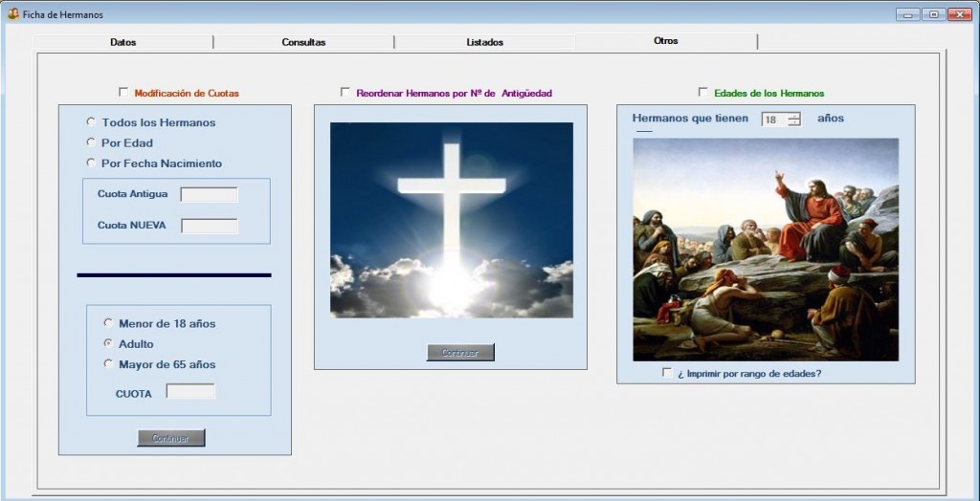Focus the Cuota NUEVA text box
This screenshot has width=980, height=501.
point(209,227)
